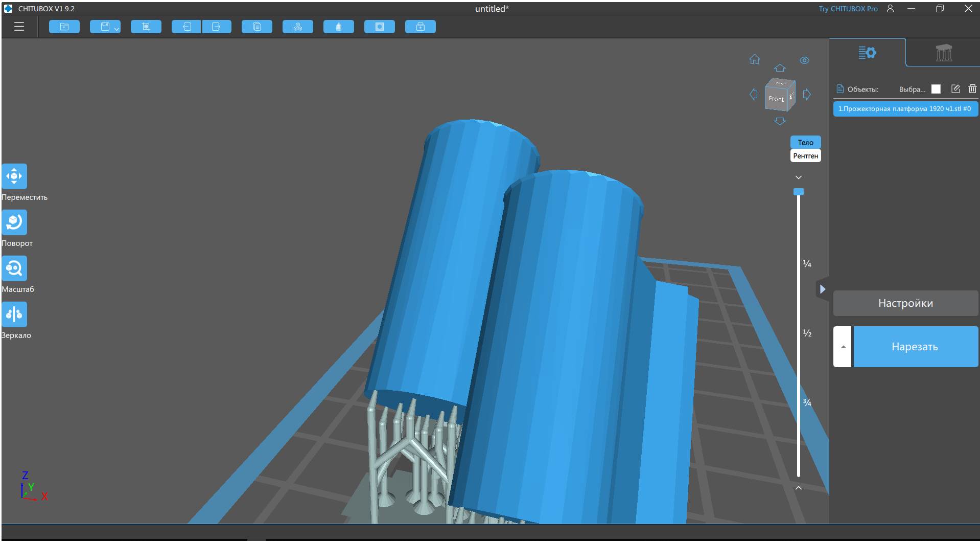Select the Rotate (Поворот) tool
The image size is (980, 541).
[x=14, y=222]
